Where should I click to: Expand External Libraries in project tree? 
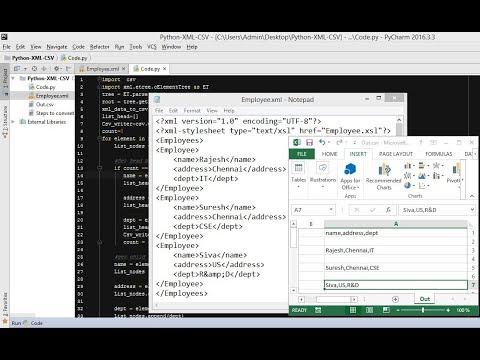[x=13, y=122]
